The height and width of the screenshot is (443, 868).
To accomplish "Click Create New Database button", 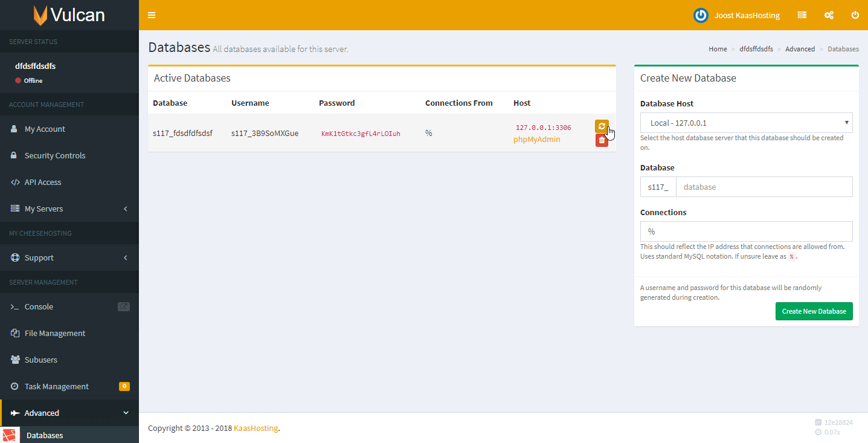I will (814, 311).
